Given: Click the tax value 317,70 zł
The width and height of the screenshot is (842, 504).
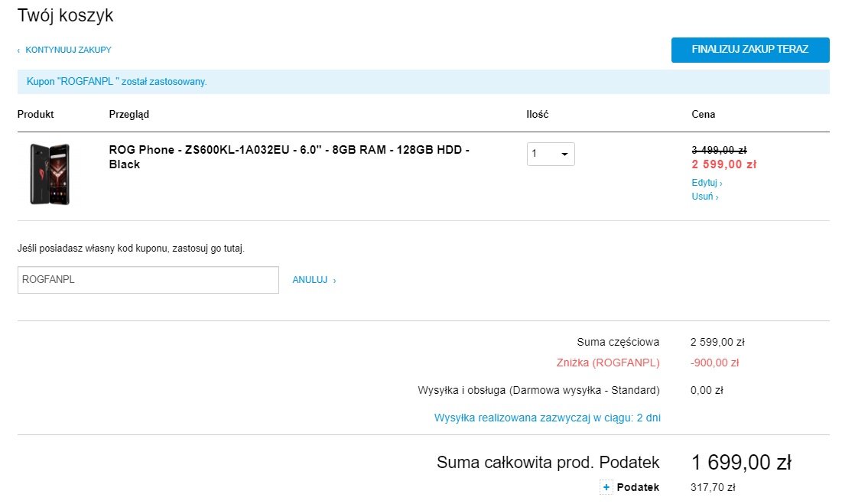Looking at the screenshot, I should (x=713, y=487).
